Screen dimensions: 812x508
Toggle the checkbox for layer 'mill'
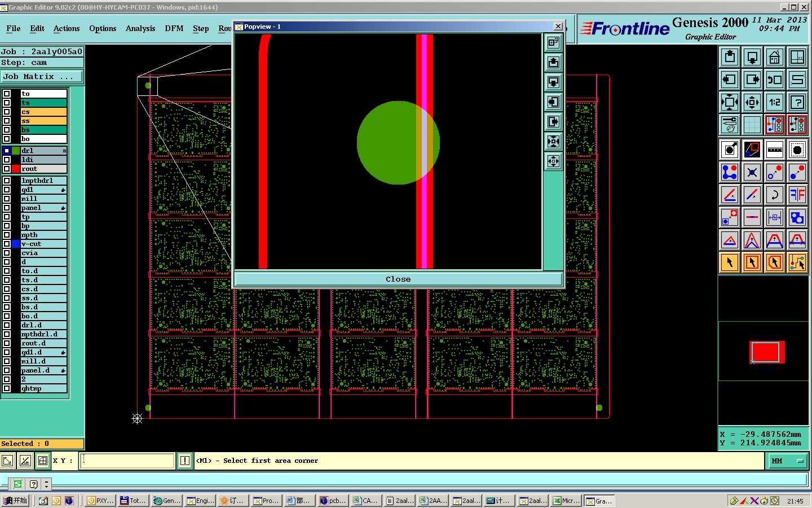pyautogui.click(x=7, y=199)
